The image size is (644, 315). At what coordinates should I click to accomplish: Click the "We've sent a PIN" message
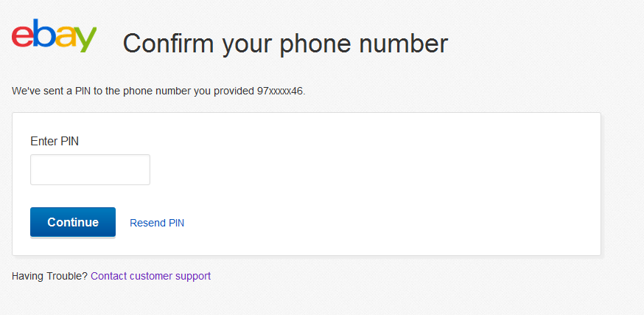tap(133, 91)
